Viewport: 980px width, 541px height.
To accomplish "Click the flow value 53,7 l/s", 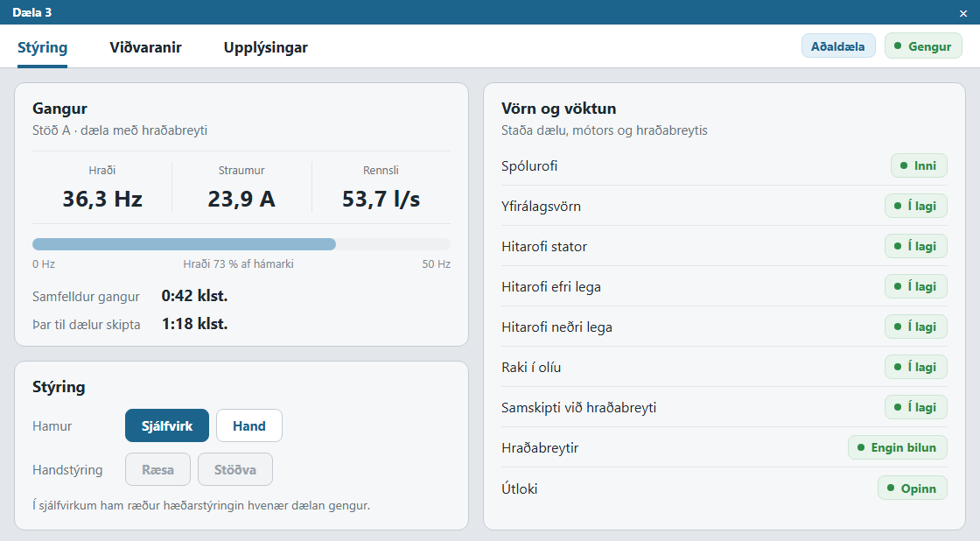I will (381, 199).
